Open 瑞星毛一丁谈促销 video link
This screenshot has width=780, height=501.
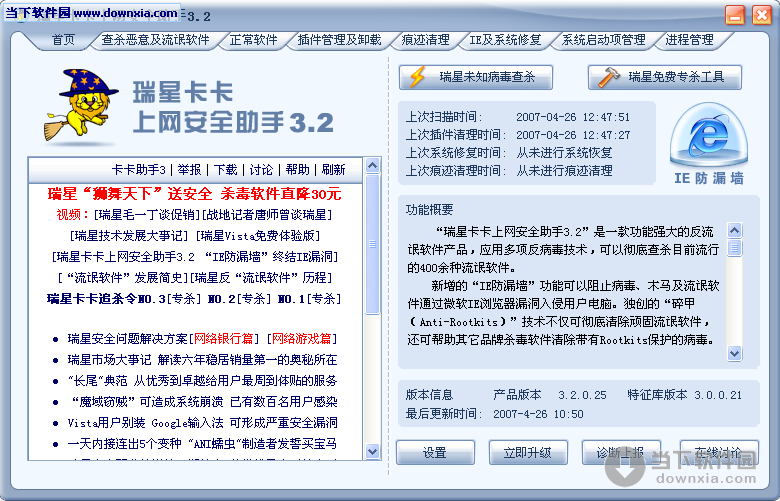click(146, 214)
